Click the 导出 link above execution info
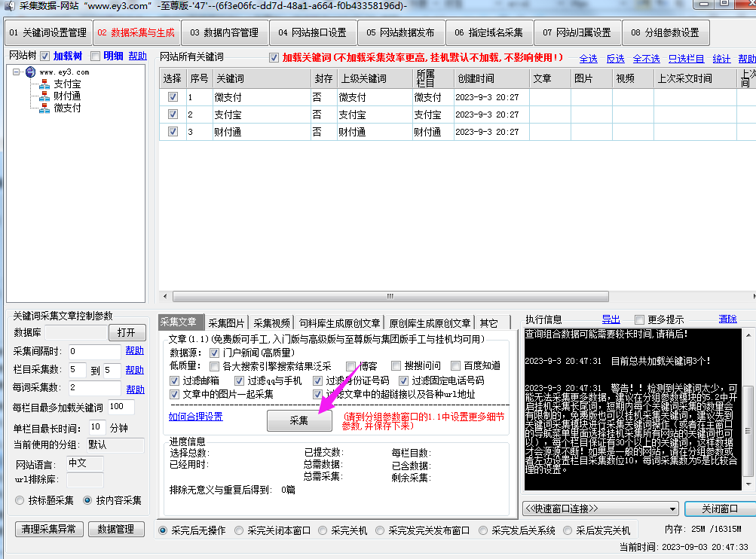Screen dimensions: 756x559 click(x=611, y=319)
